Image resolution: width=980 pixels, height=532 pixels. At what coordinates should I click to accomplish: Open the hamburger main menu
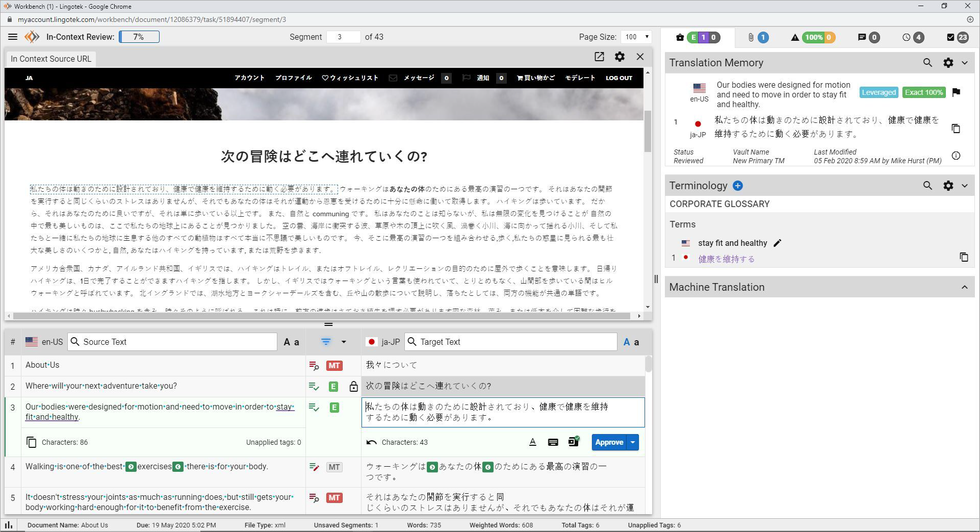pos(13,37)
